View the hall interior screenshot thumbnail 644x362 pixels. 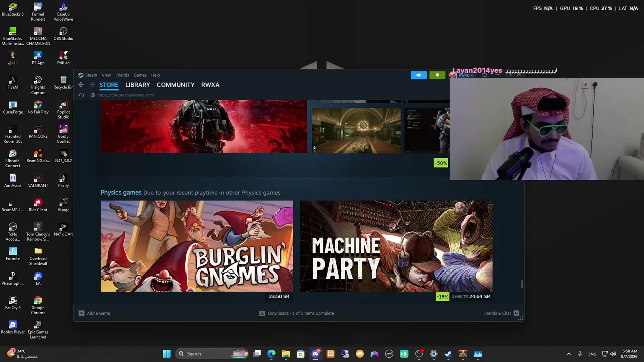357,130
